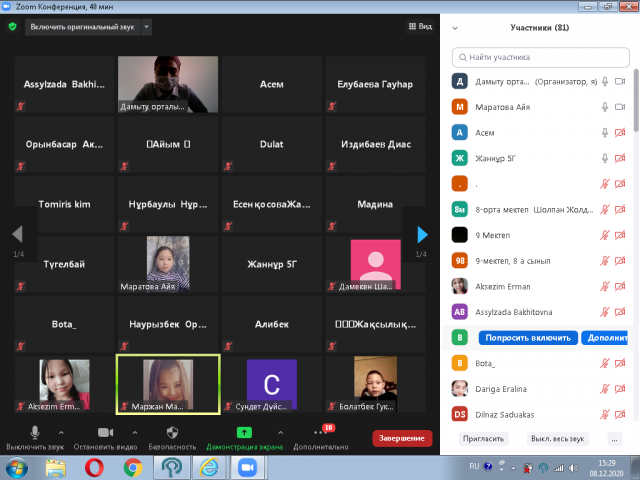Select Маратова Айя video thumbnail

click(x=168, y=264)
